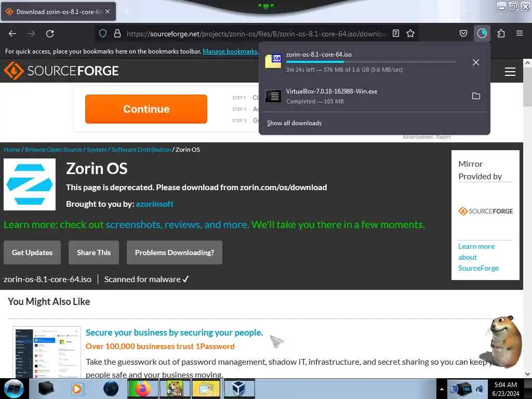Open VirtualBox cube taskbar icon
Screen dimensions: 532x399
[239, 389]
